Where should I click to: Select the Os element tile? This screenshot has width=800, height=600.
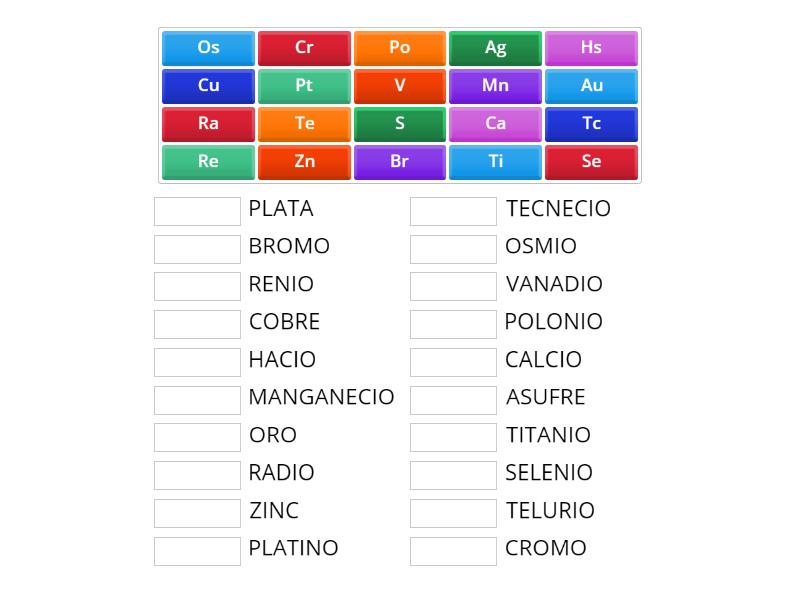point(208,47)
